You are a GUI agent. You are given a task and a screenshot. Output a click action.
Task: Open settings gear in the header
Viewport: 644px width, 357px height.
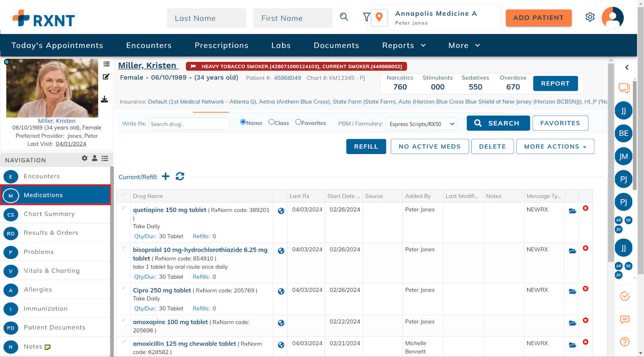pyautogui.click(x=590, y=17)
